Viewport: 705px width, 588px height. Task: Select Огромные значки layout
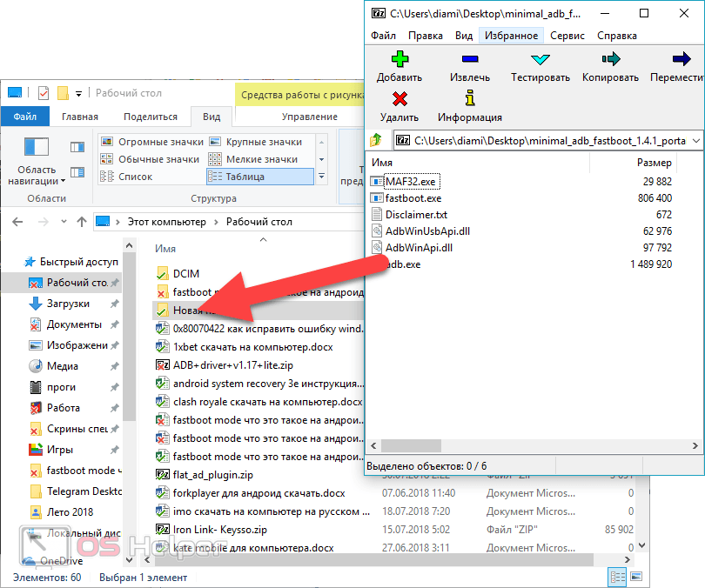(152, 142)
